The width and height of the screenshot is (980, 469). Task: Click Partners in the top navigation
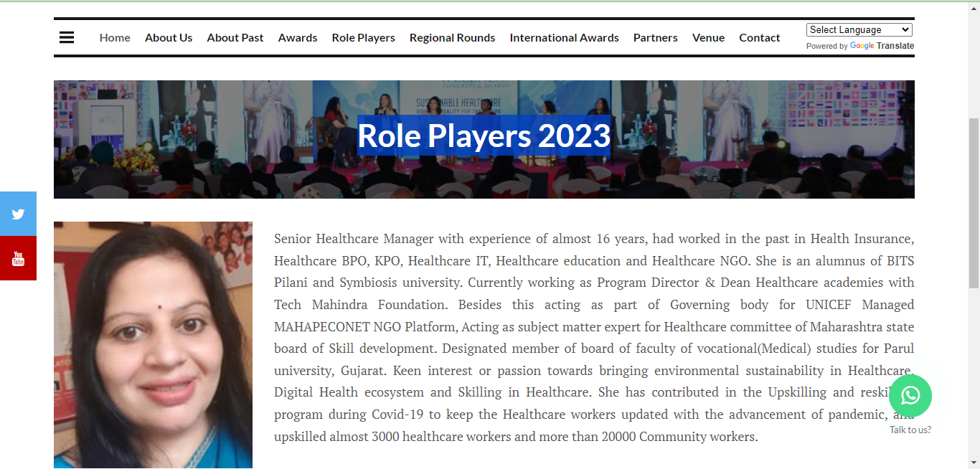655,37
